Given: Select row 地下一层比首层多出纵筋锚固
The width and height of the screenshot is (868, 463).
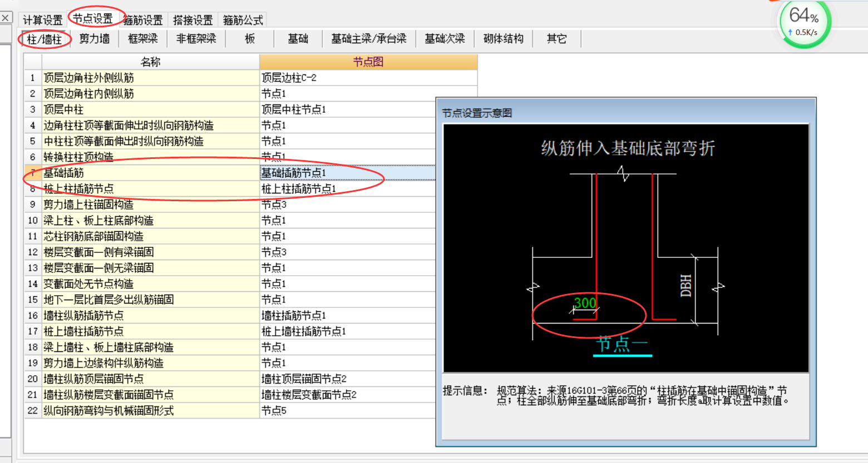Looking at the screenshot, I should click(150, 300).
